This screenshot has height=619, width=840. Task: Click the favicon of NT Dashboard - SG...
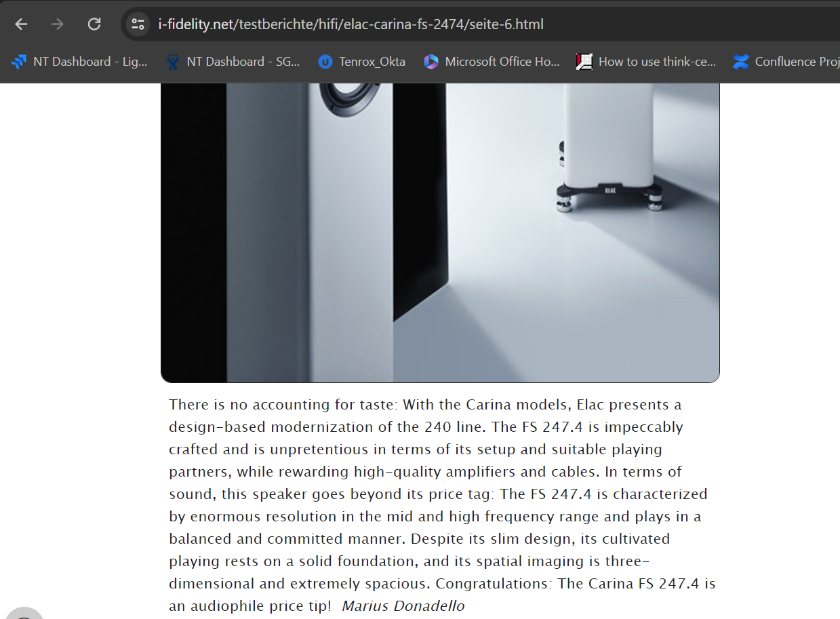tap(173, 62)
